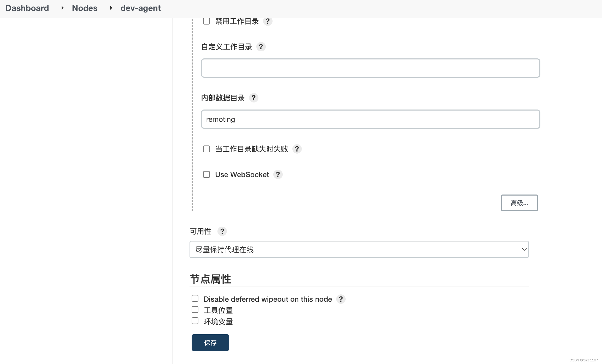The width and height of the screenshot is (602, 364).
Task: Open help icon beside 可用性 label
Action: coord(222,231)
